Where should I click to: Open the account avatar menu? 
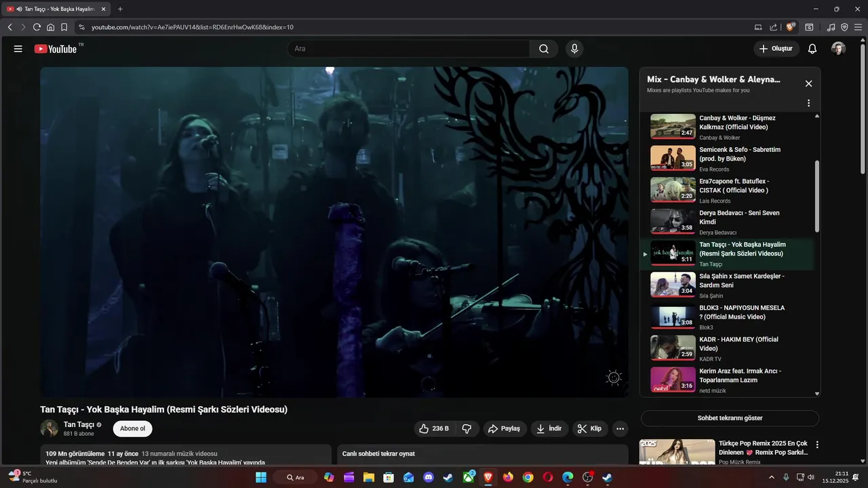[839, 49]
